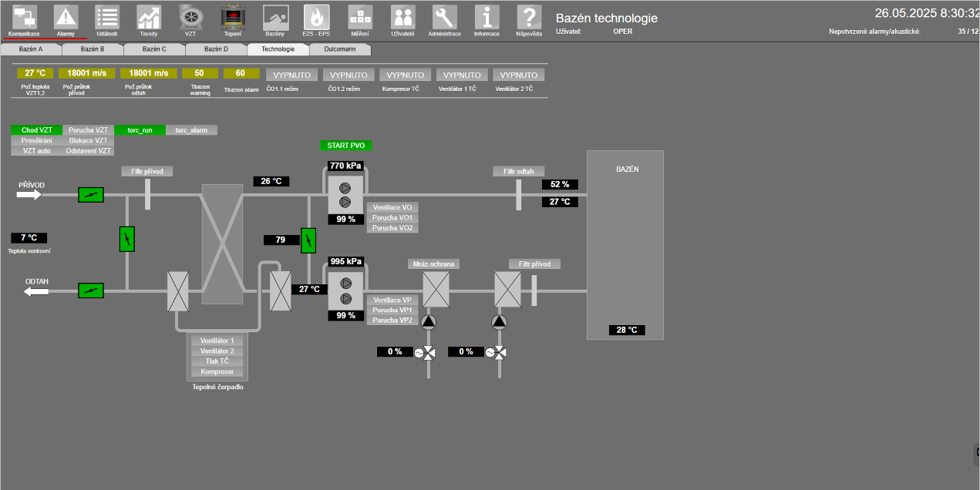Switch to the Dulcomarin tab

tap(338, 49)
